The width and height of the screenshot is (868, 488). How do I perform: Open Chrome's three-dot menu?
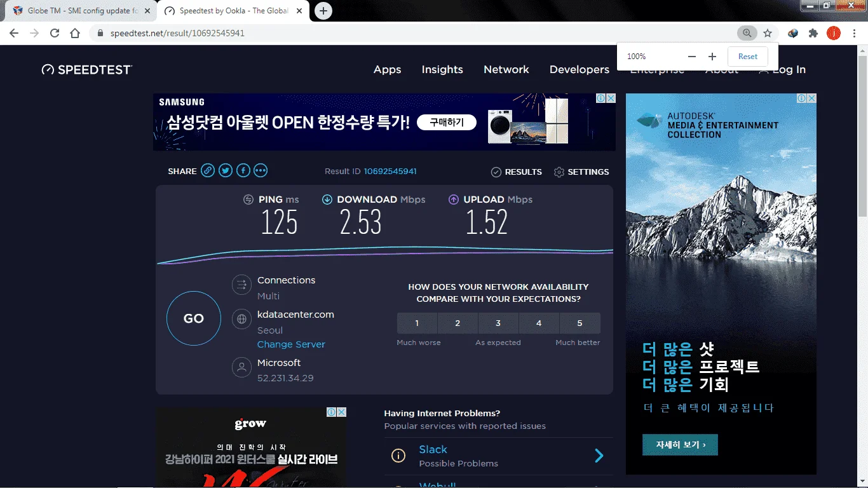click(855, 33)
